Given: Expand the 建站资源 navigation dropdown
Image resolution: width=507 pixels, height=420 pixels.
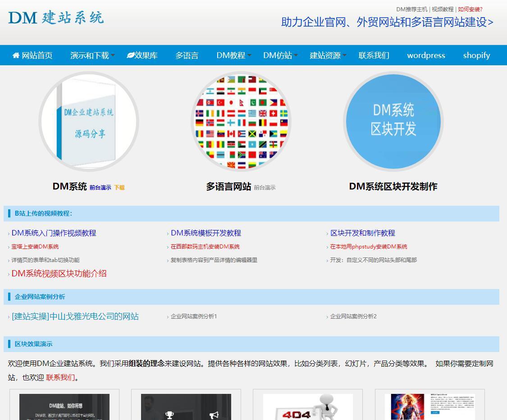Looking at the screenshot, I should tap(328, 55).
